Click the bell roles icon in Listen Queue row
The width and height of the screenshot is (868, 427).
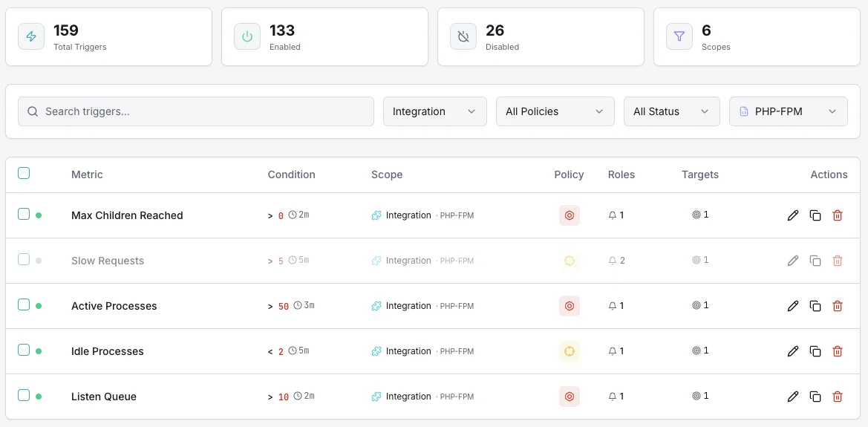[613, 397]
